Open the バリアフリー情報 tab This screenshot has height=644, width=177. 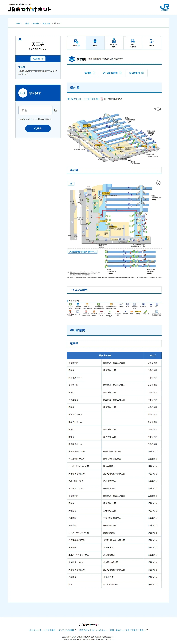(114, 43)
